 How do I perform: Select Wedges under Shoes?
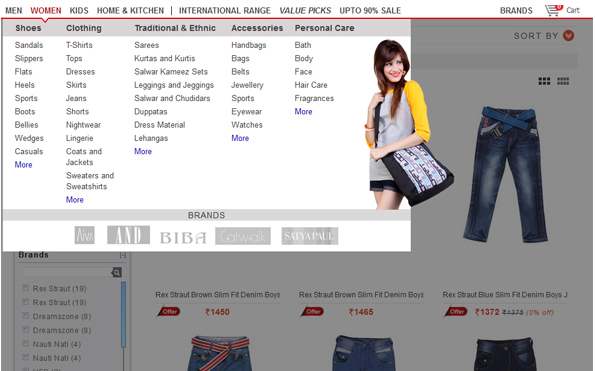tap(29, 138)
